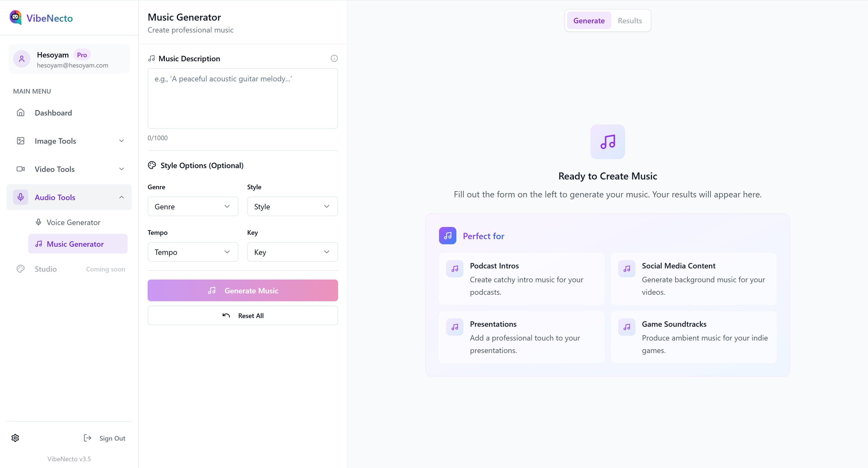Click the Social Media Content card title
The height and width of the screenshot is (468, 868).
[678, 266]
